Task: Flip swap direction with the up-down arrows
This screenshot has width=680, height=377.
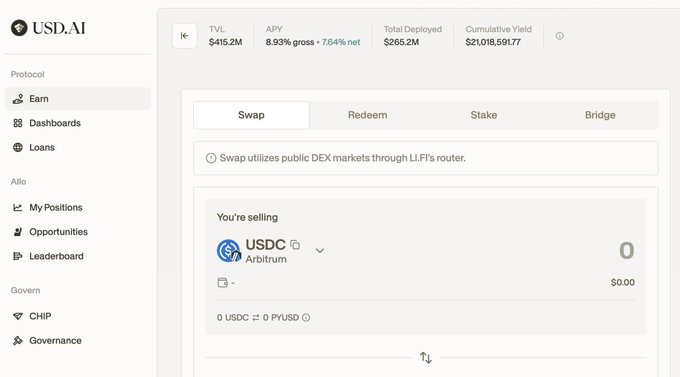Action: coord(426,358)
